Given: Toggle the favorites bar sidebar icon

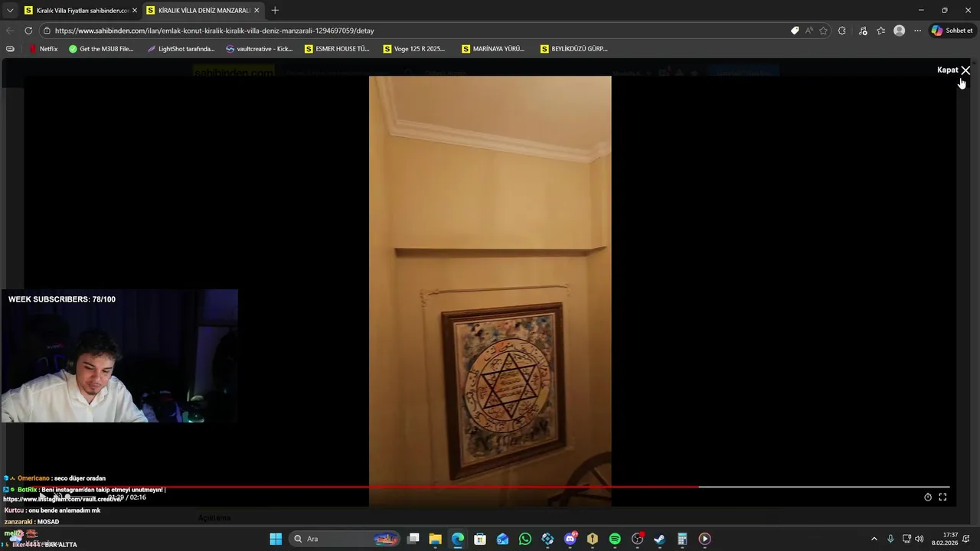Looking at the screenshot, I should (10, 49).
